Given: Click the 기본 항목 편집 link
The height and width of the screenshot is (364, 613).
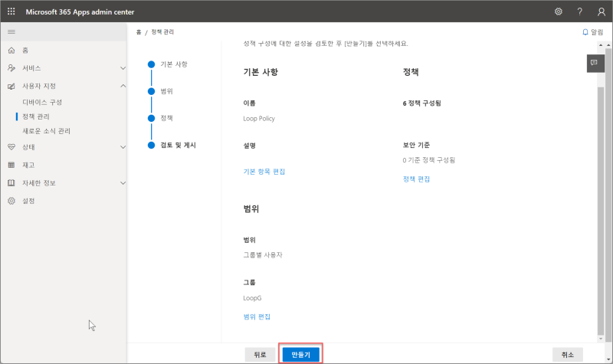Looking at the screenshot, I should click(264, 172).
